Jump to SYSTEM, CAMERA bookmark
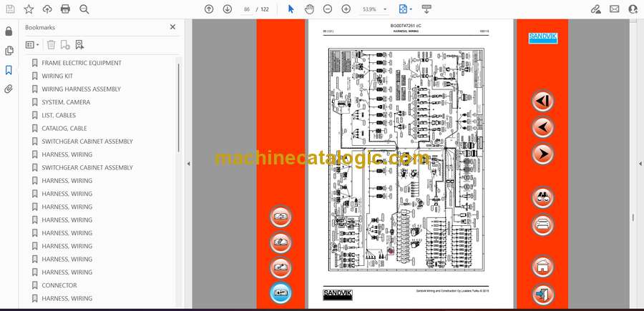 click(66, 102)
